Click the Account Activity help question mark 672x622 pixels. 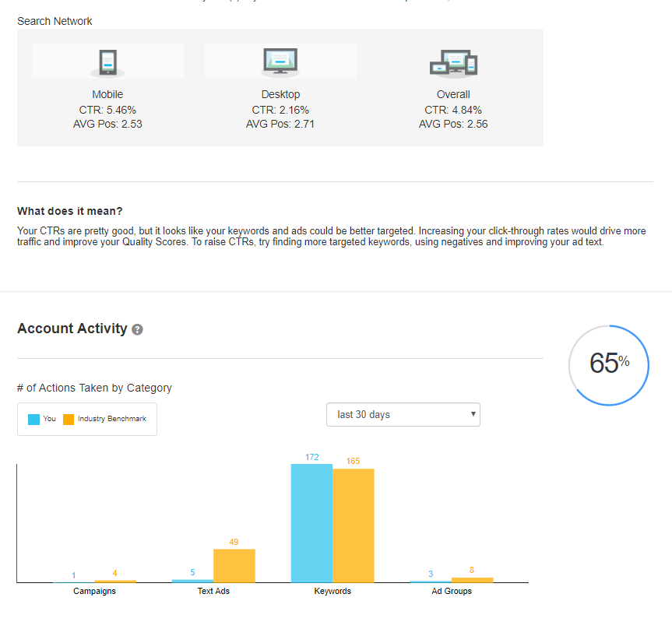(x=138, y=329)
